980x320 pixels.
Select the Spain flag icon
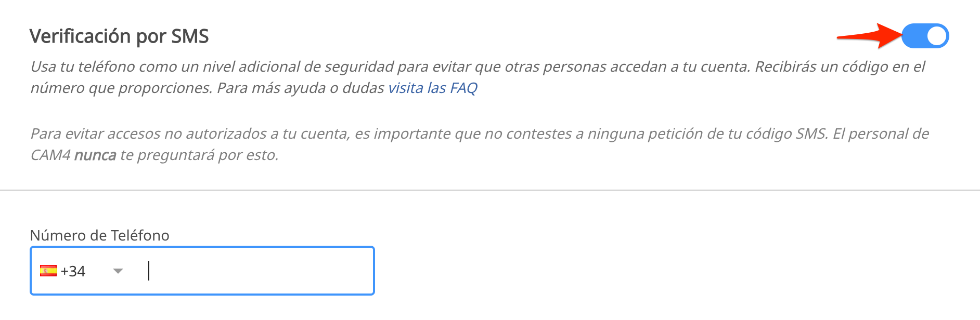click(x=48, y=271)
